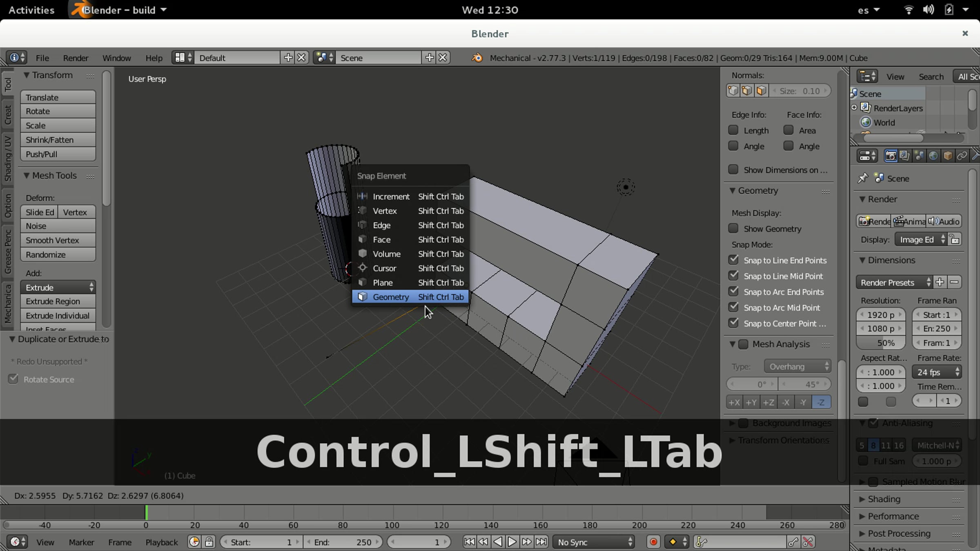Expand the Shading panel
The image size is (980, 551).
(x=862, y=499)
